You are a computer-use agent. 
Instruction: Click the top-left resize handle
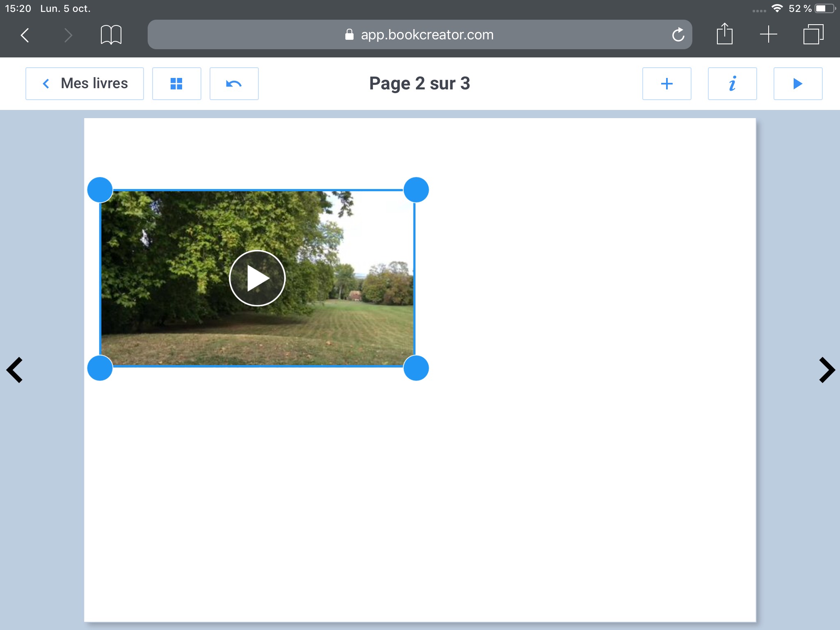100,190
